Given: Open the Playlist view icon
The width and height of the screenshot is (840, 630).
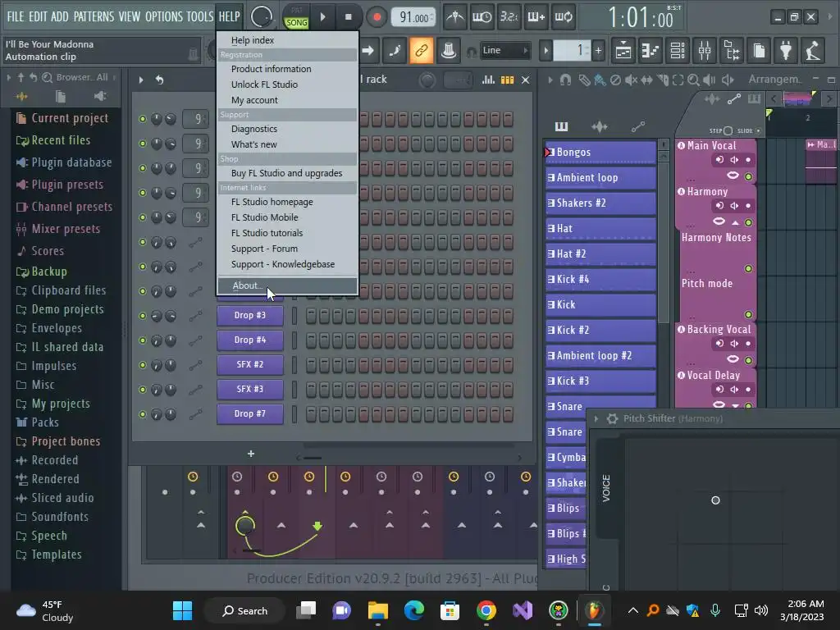Looking at the screenshot, I should (x=623, y=51).
